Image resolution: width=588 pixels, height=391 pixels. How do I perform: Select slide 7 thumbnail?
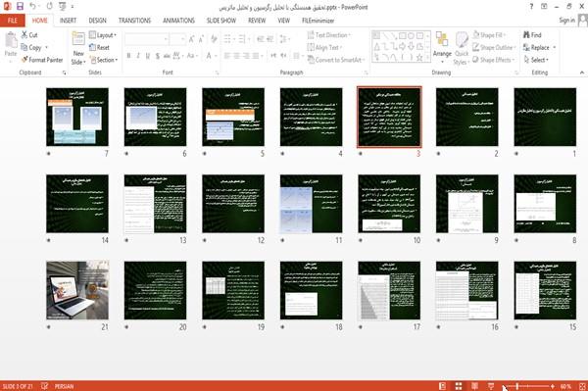pyautogui.click(x=77, y=117)
